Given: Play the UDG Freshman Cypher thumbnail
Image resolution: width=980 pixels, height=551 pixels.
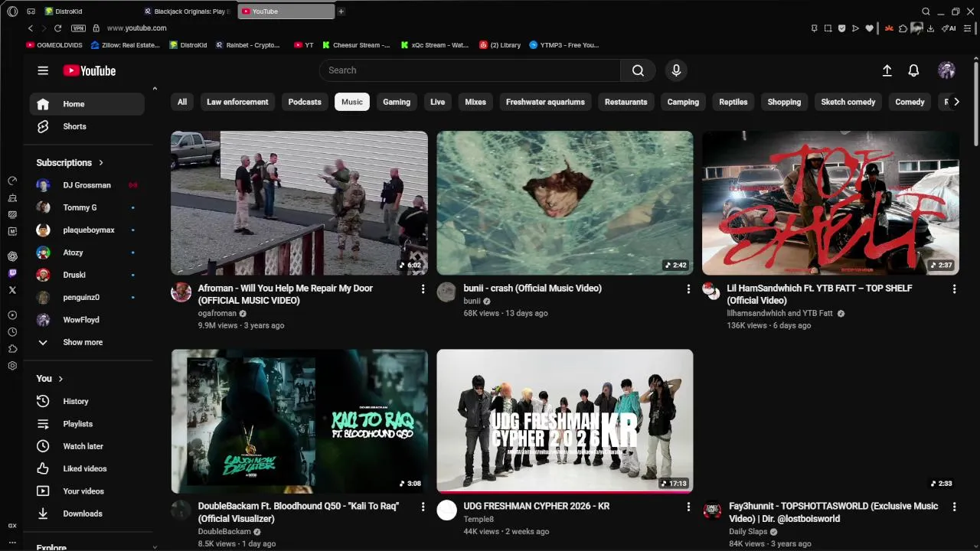Looking at the screenshot, I should [x=565, y=421].
